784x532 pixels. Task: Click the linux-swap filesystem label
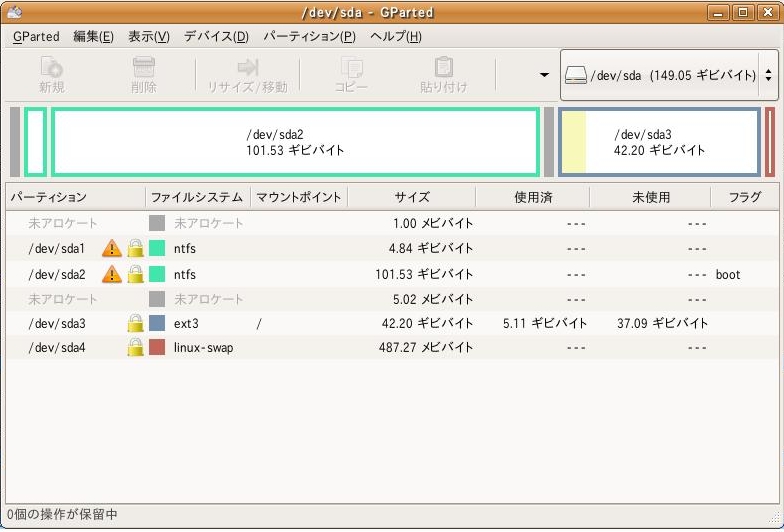204,348
